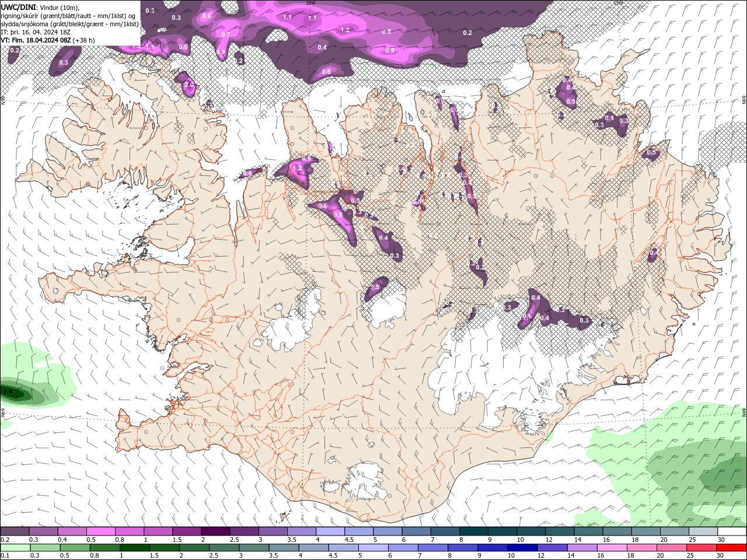Click the upper legend swatch labeled 2.5
Image resolution: width=747 pixels, height=560 pixels.
point(244,531)
